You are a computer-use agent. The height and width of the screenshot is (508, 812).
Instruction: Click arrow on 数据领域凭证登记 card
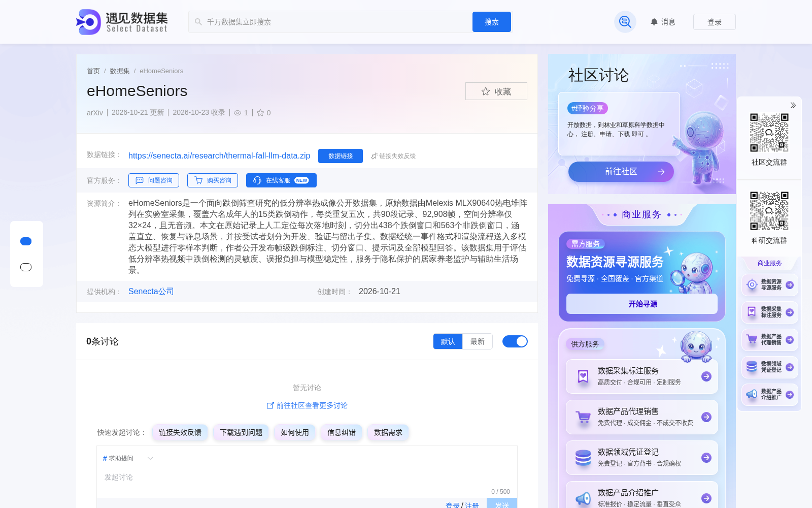[706, 458]
